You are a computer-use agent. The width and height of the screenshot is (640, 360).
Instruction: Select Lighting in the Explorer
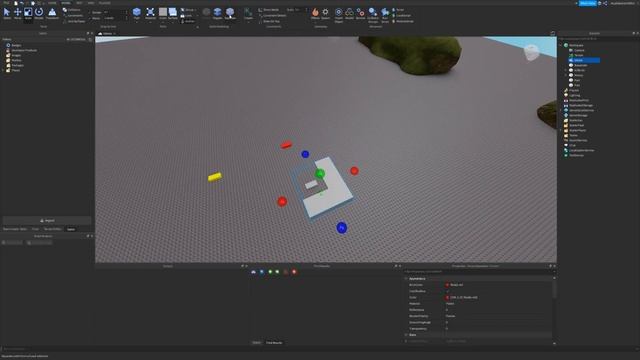point(575,95)
